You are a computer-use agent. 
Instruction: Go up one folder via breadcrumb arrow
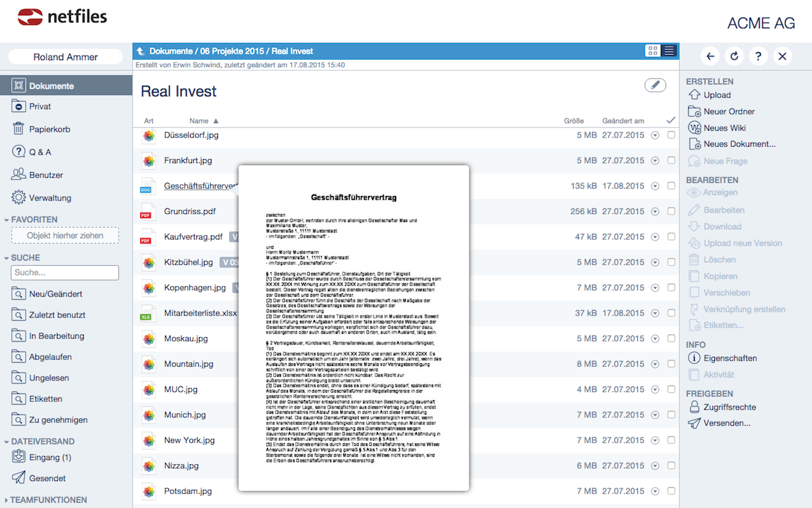tap(141, 51)
